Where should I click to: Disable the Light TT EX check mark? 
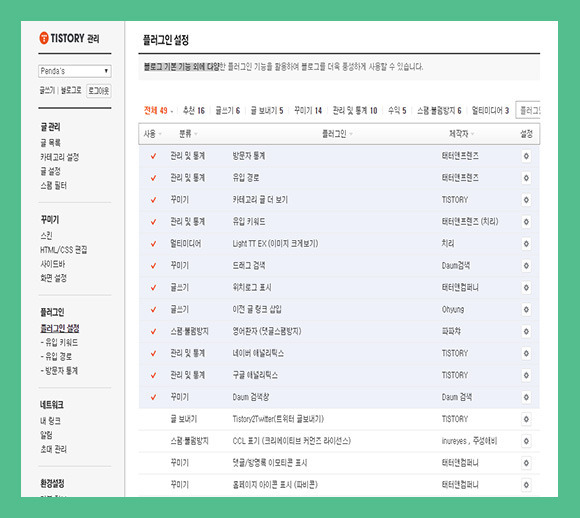pos(153,244)
